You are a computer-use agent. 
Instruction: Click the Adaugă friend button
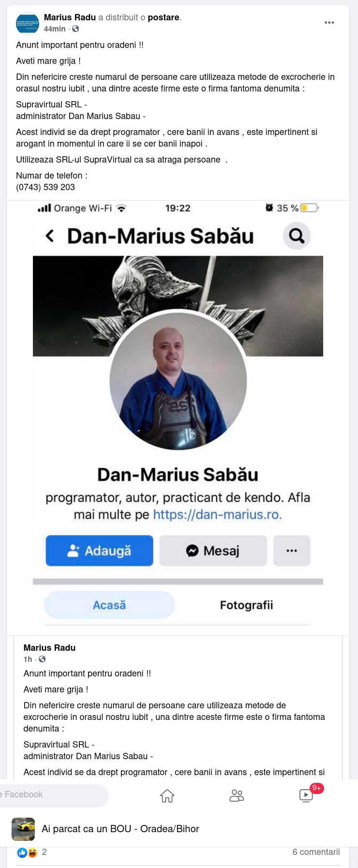100,551
